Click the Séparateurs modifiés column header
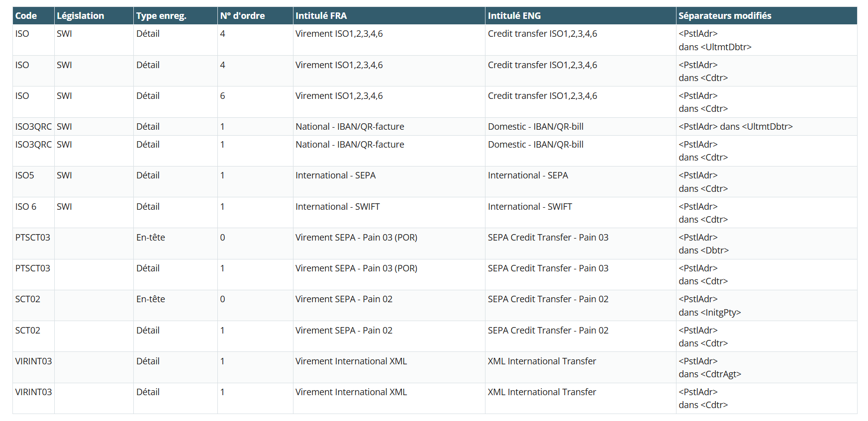868x421 pixels. click(x=725, y=16)
